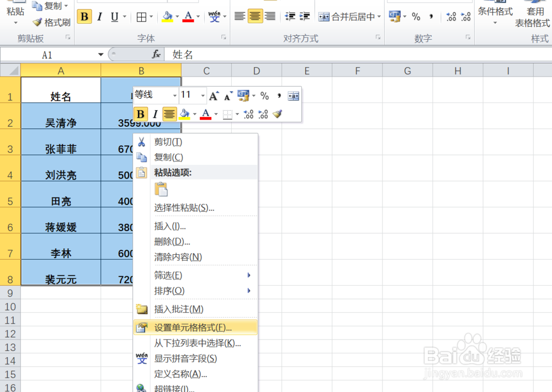Screen dimensions: 552x392
Task: Toggle bold formatting in the ribbon
Action: click(x=84, y=17)
